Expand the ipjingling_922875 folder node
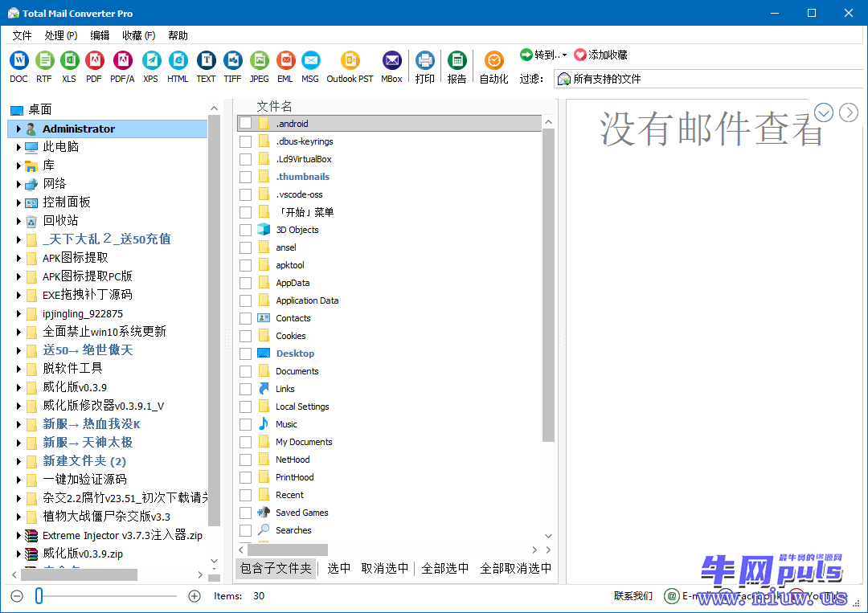The height and width of the screenshot is (613, 868). [x=18, y=313]
